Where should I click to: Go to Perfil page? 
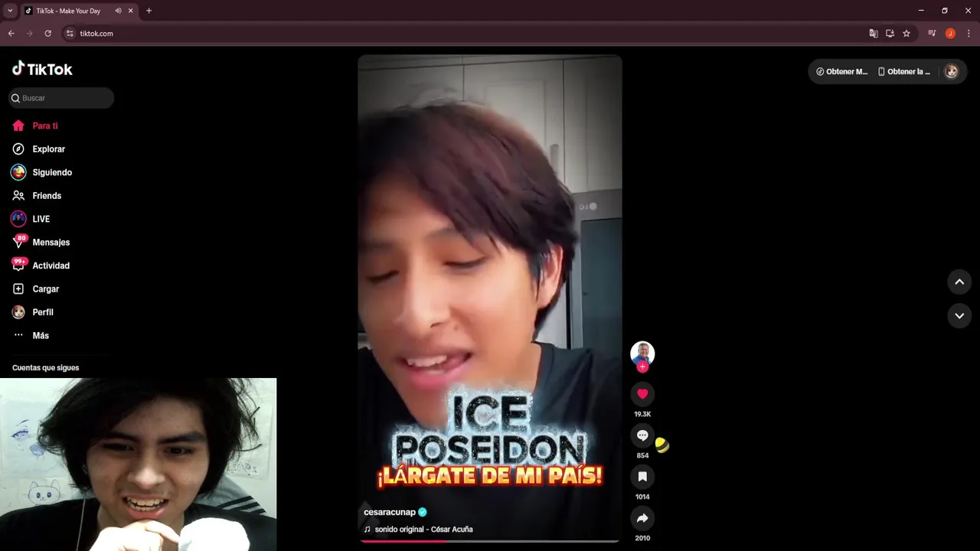pyautogui.click(x=33, y=312)
